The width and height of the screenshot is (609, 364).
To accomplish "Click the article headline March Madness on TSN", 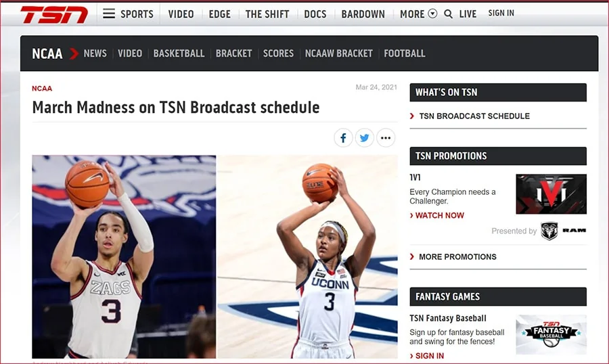I will click(x=175, y=108).
